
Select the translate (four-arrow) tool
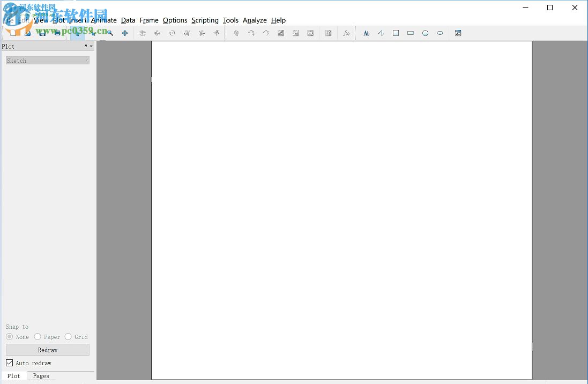tap(125, 33)
